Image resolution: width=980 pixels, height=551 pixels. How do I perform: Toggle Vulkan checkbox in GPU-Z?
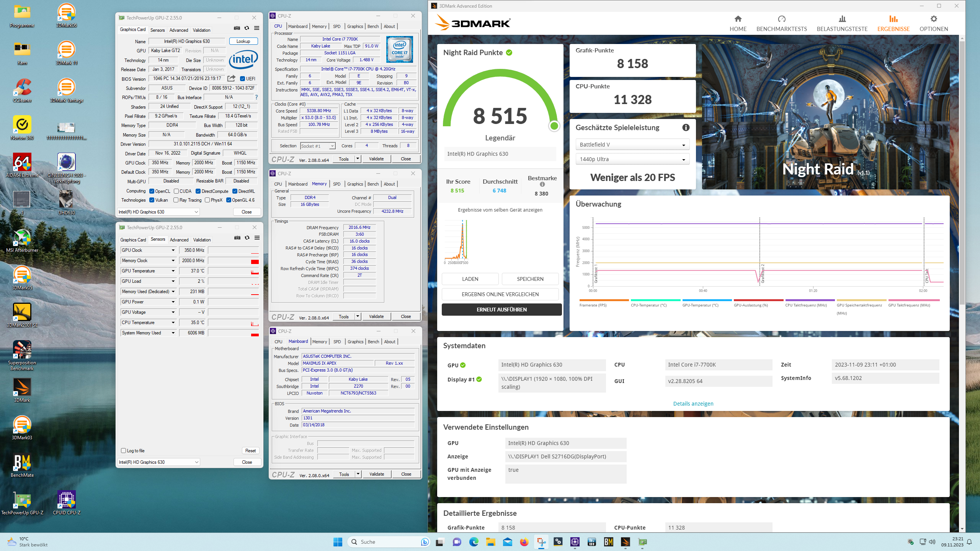point(152,200)
